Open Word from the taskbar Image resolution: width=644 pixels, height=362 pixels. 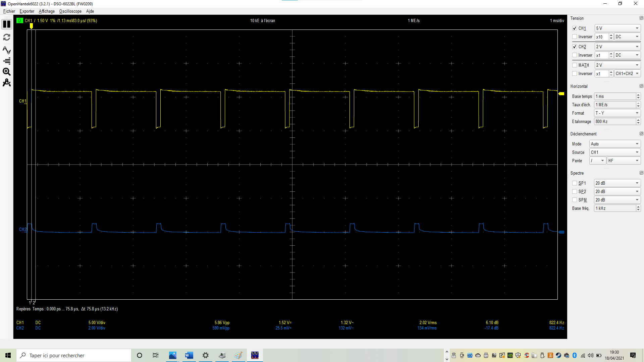click(189, 355)
